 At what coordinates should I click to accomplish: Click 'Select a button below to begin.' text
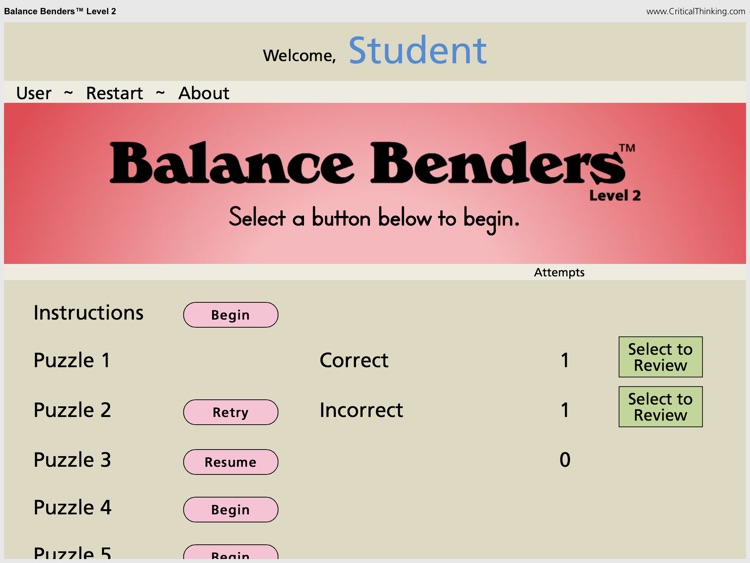pos(374,219)
